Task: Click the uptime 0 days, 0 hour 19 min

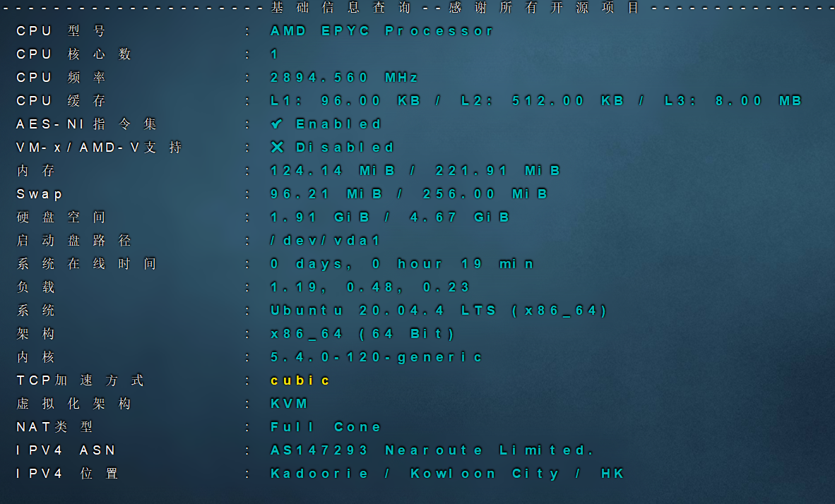Action: [403, 264]
